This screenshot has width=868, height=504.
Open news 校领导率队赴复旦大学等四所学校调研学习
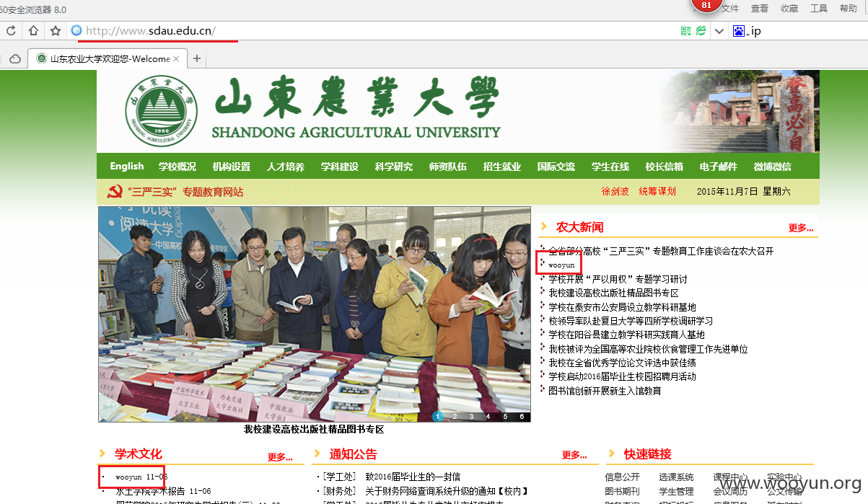631,321
